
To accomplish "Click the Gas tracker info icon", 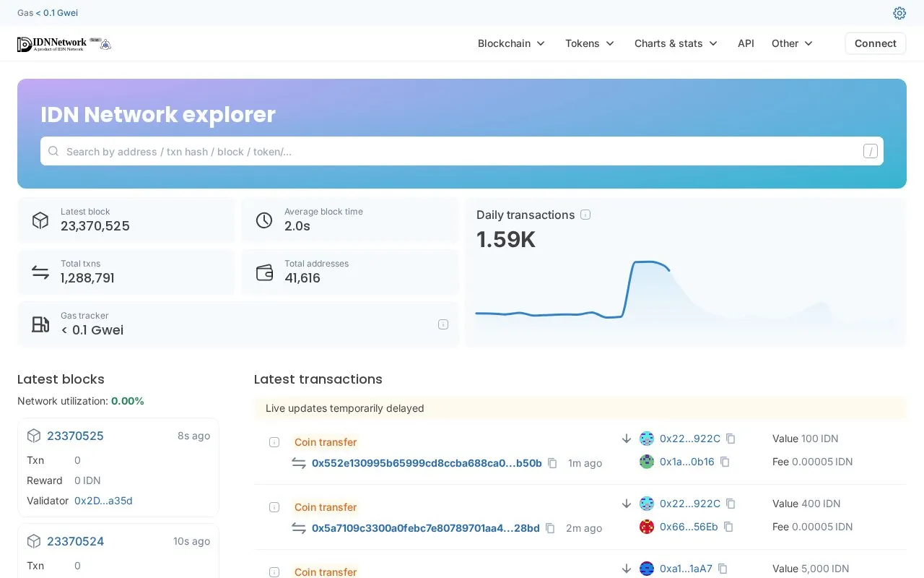I will point(443,324).
